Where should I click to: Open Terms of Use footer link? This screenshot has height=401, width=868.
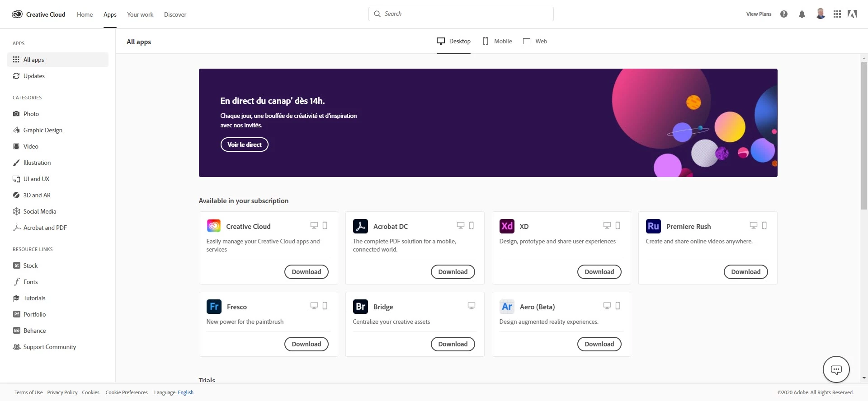tap(28, 392)
